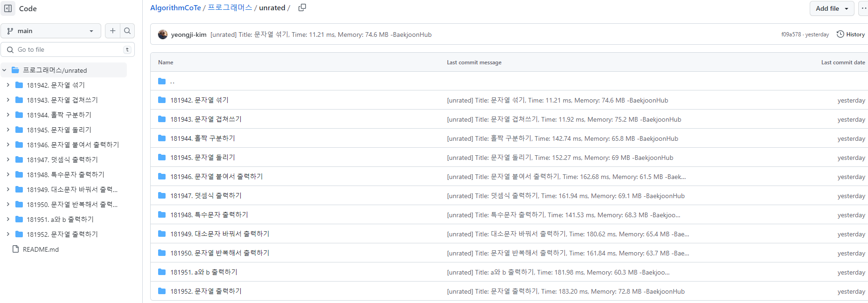Screen dimensions: 868x303
Task: Click folder icon of 181948 list row
Action: [x=162, y=215]
